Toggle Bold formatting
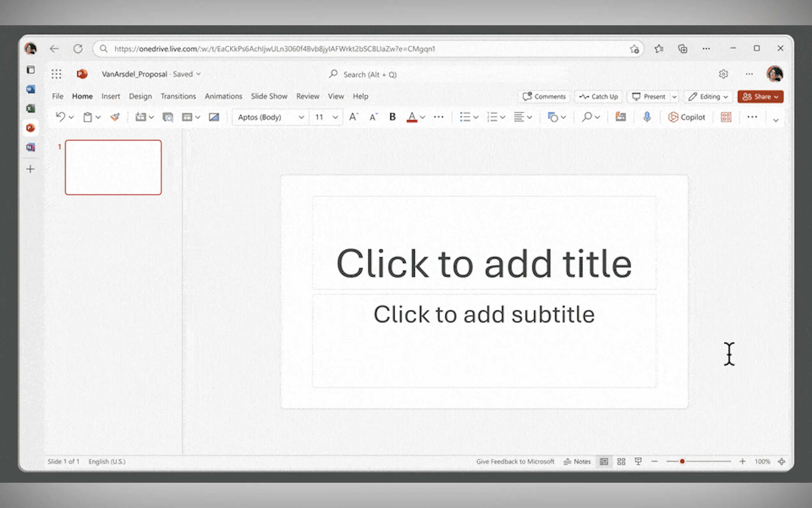The image size is (812, 508). (392, 117)
